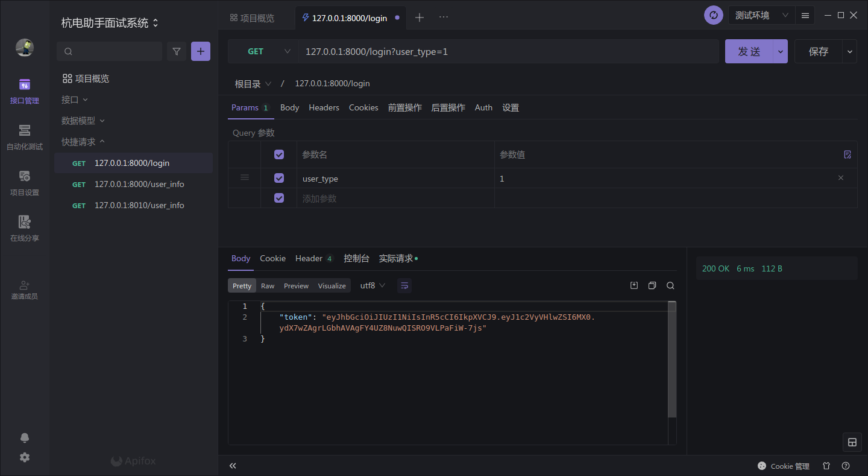This screenshot has width=868, height=476.
Task: Switch to the Headers tab
Action: pos(324,107)
